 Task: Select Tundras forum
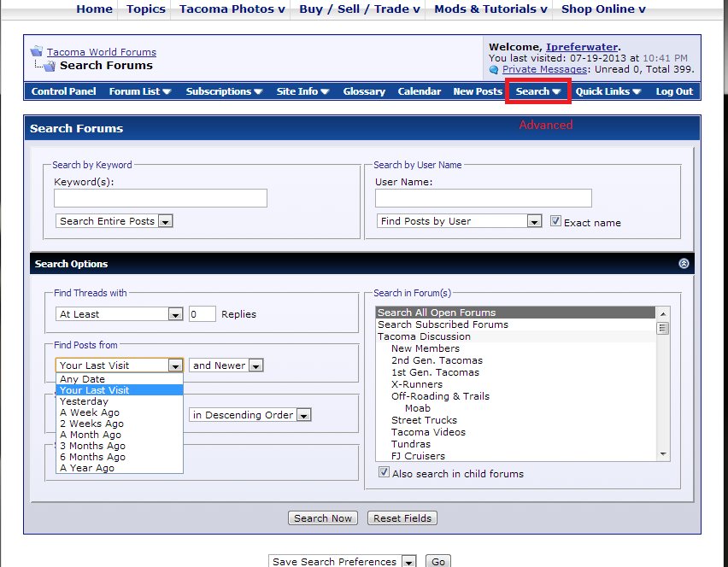point(515,444)
